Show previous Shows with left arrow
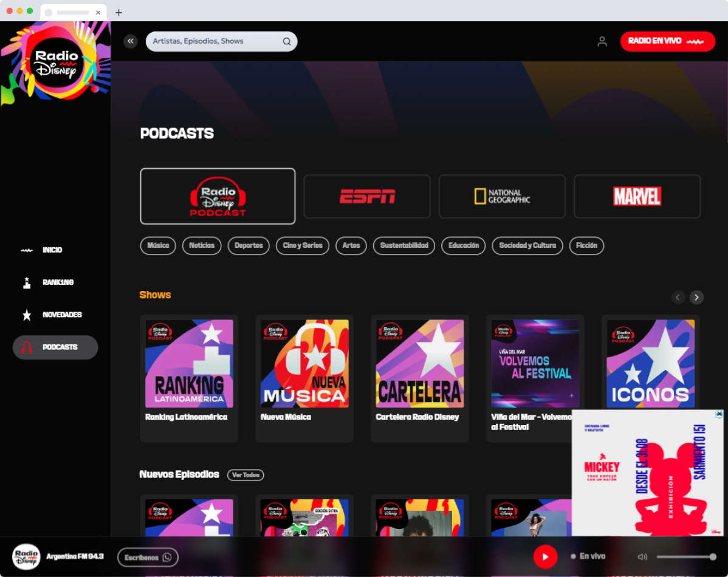The width and height of the screenshot is (728, 577). click(x=678, y=297)
